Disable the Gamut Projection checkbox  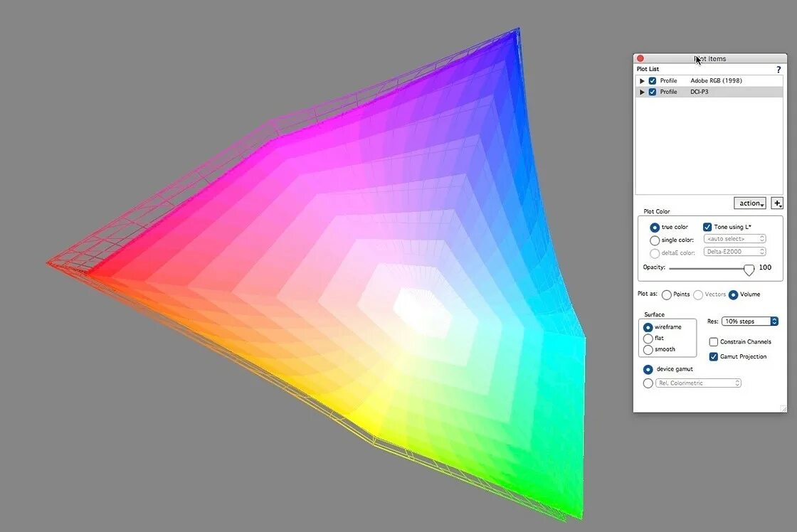pos(714,357)
